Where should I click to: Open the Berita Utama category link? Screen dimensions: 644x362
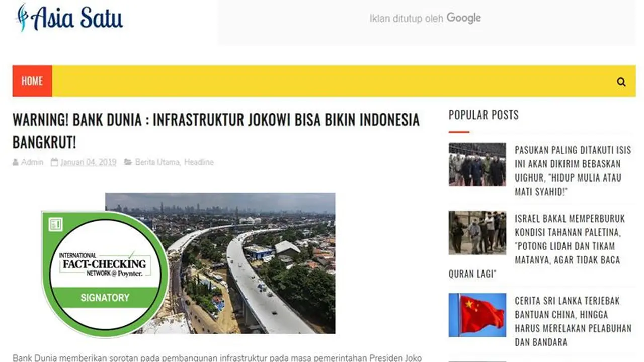pos(157,162)
